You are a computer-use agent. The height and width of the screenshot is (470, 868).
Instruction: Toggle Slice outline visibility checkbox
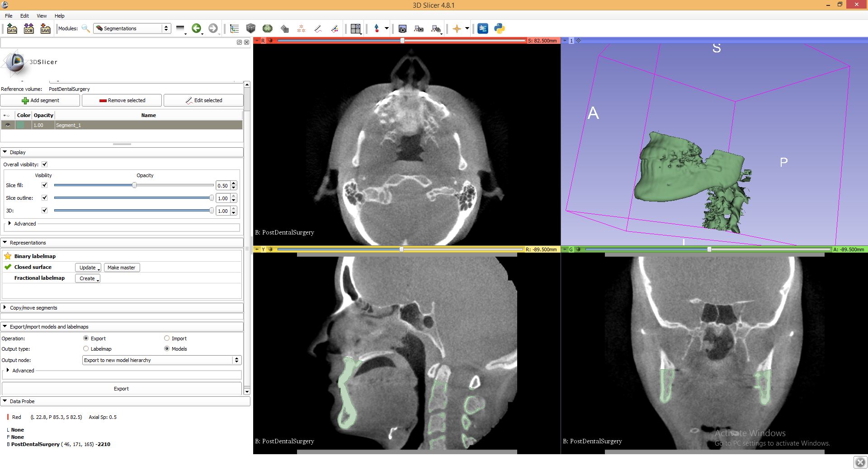click(44, 198)
